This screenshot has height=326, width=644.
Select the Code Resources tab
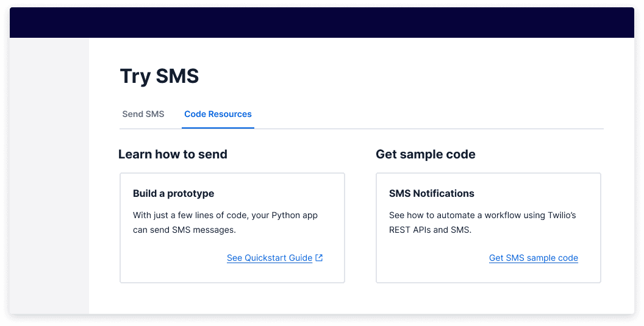tap(218, 114)
